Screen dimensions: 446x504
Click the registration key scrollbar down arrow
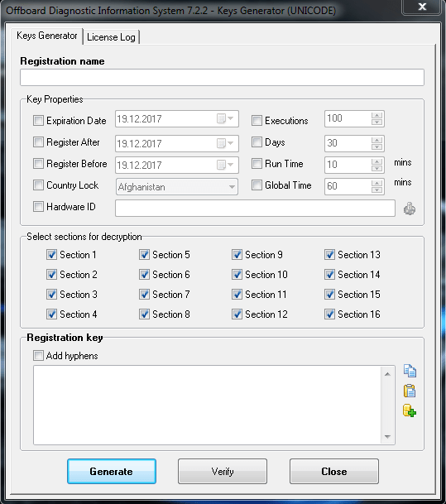click(387, 436)
